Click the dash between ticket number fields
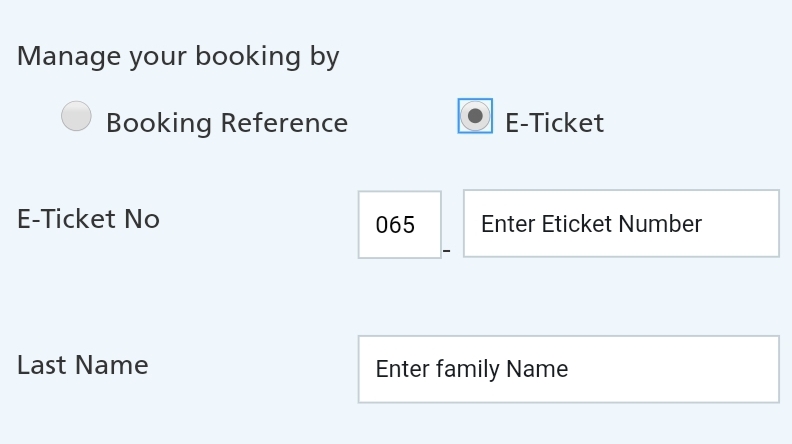Image resolution: width=792 pixels, height=444 pixels. pos(447,250)
